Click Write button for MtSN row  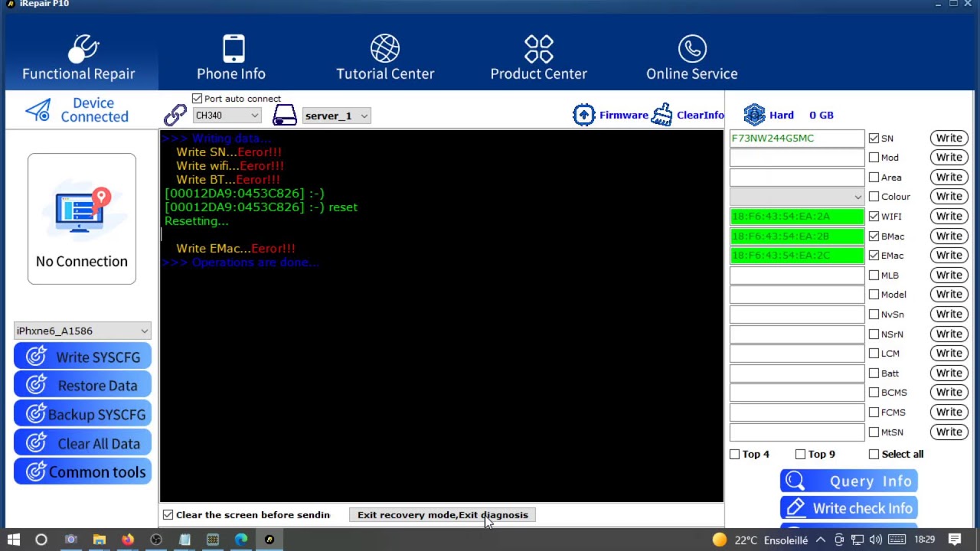tap(949, 432)
